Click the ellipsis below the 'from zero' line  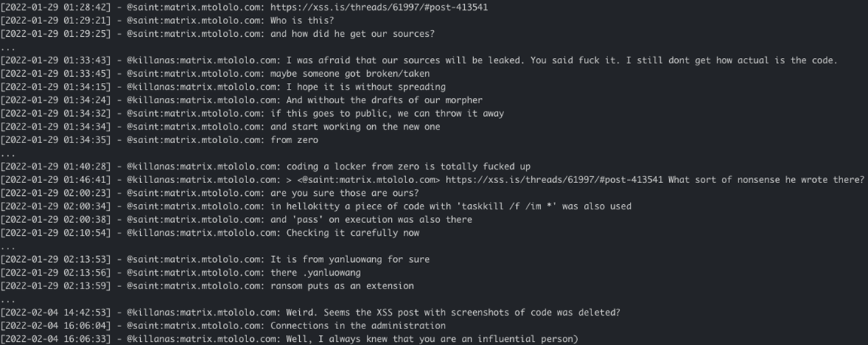(8, 153)
